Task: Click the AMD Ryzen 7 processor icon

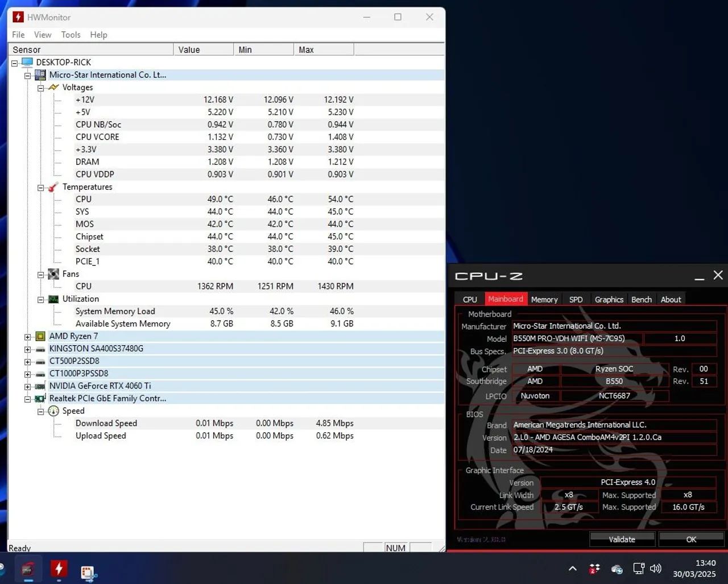Action: pos(40,336)
